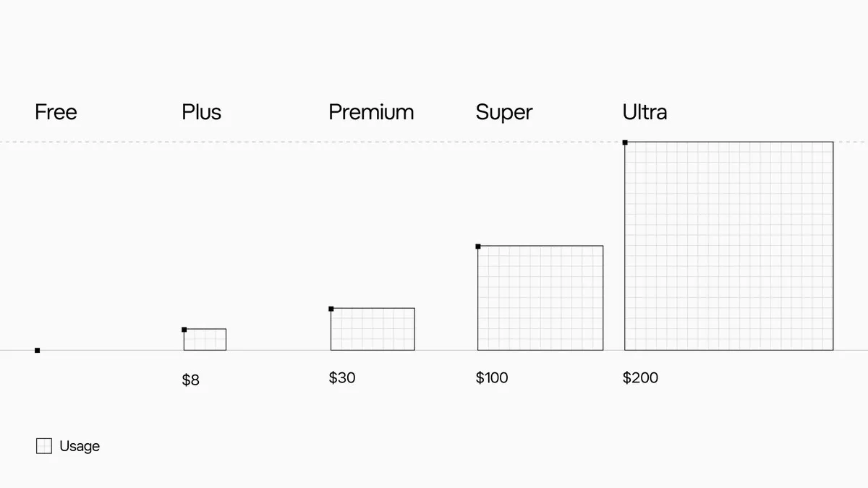The width and height of the screenshot is (868, 488).
Task: Click the $200 price label
Action: pyautogui.click(x=641, y=377)
